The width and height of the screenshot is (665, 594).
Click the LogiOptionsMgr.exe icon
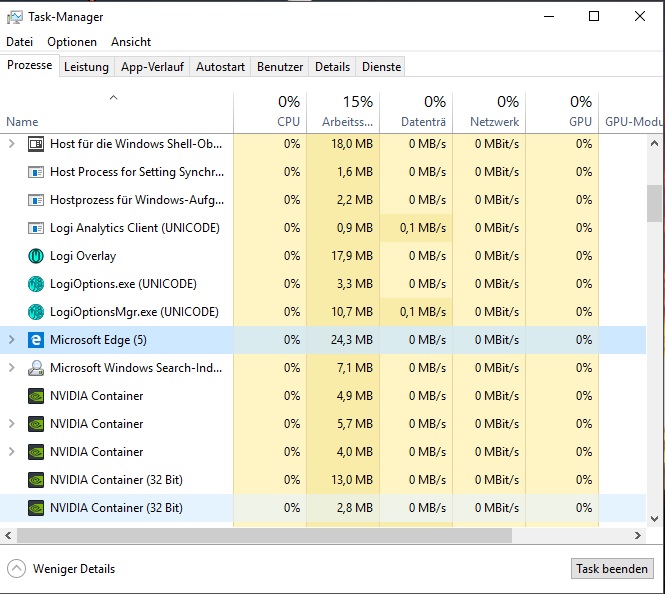(36, 312)
